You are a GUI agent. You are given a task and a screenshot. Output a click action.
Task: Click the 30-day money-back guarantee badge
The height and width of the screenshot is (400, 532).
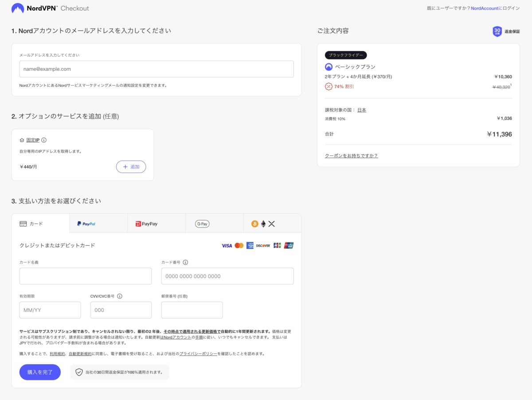coord(496,31)
